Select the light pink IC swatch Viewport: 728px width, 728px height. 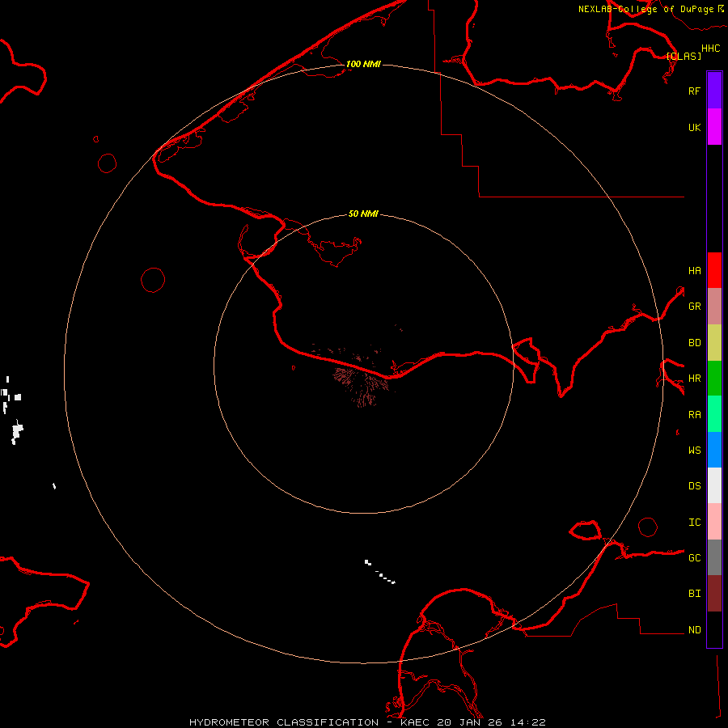point(714,522)
